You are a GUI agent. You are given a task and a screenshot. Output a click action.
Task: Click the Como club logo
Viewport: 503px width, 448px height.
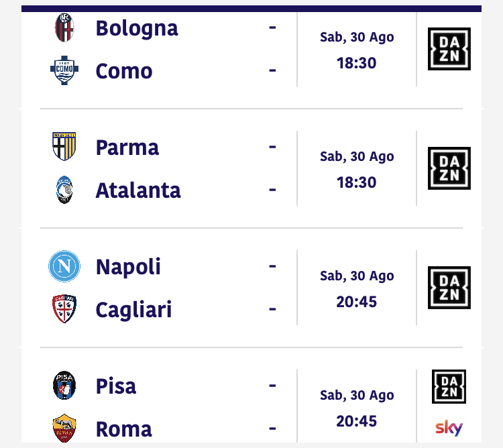pos(64,70)
